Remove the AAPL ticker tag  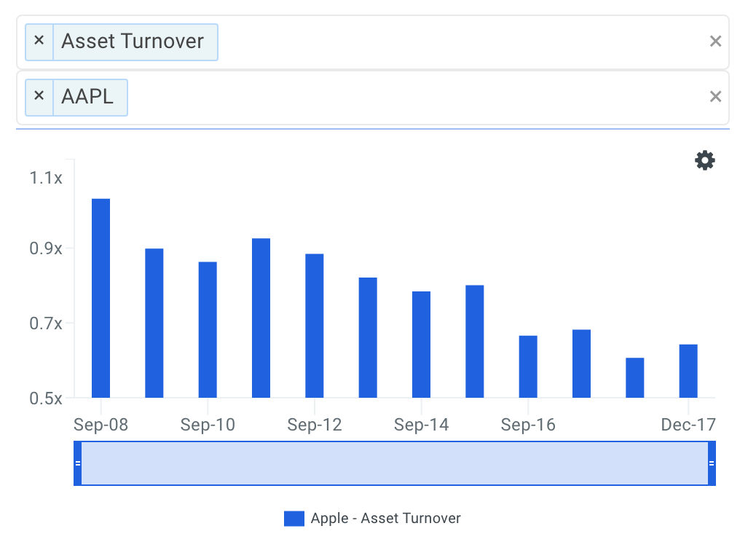click(x=39, y=98)
